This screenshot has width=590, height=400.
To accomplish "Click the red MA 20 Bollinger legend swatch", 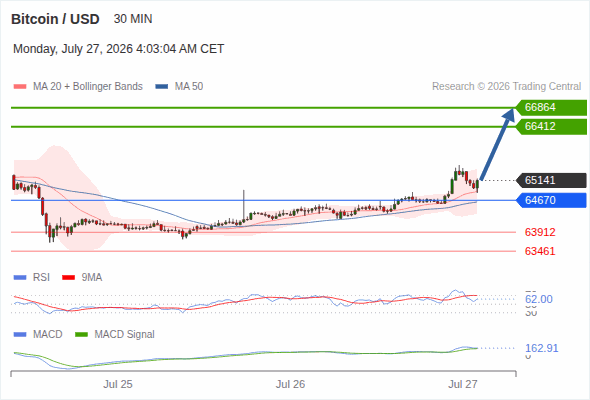I will (x=20, y=87).
